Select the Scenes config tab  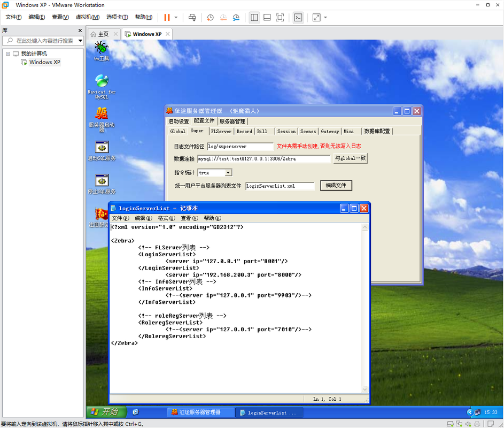[308, 131]
